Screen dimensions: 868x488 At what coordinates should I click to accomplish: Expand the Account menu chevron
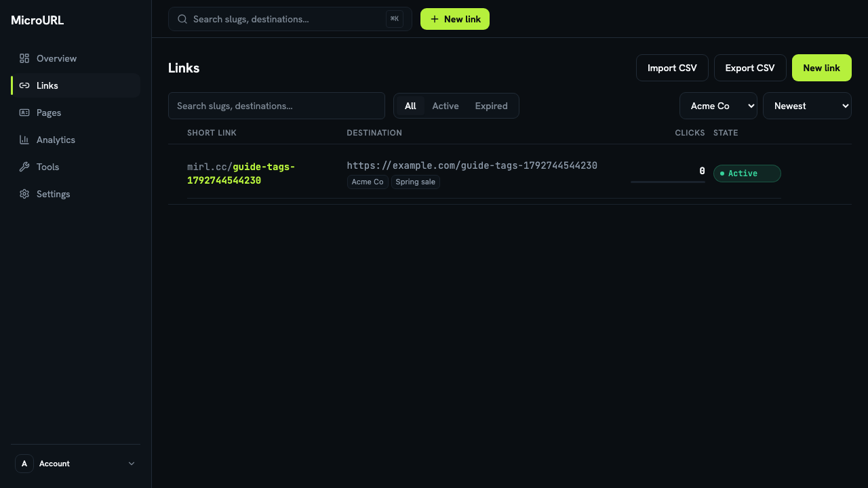click(132, 464)
